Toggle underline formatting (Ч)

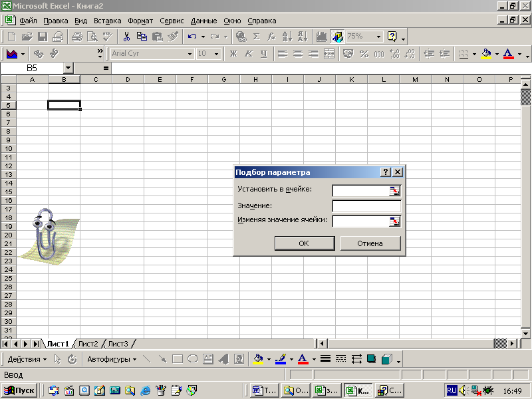click(264, 54)
